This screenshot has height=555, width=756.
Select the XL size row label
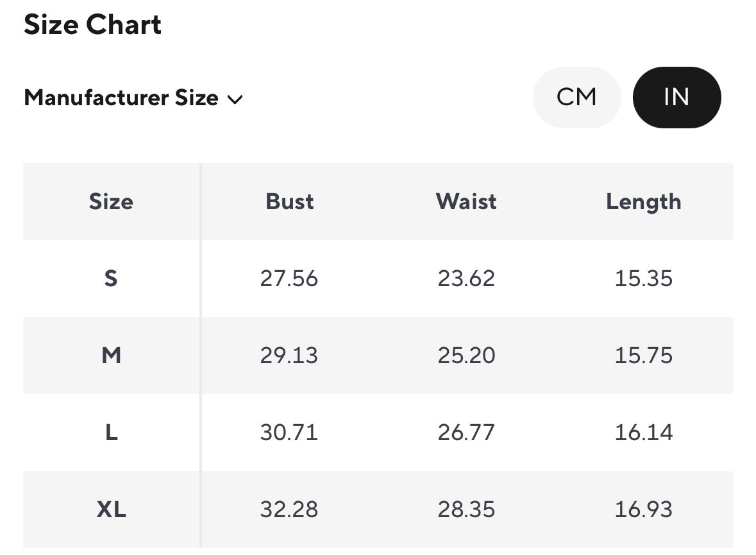pos(111,509)
